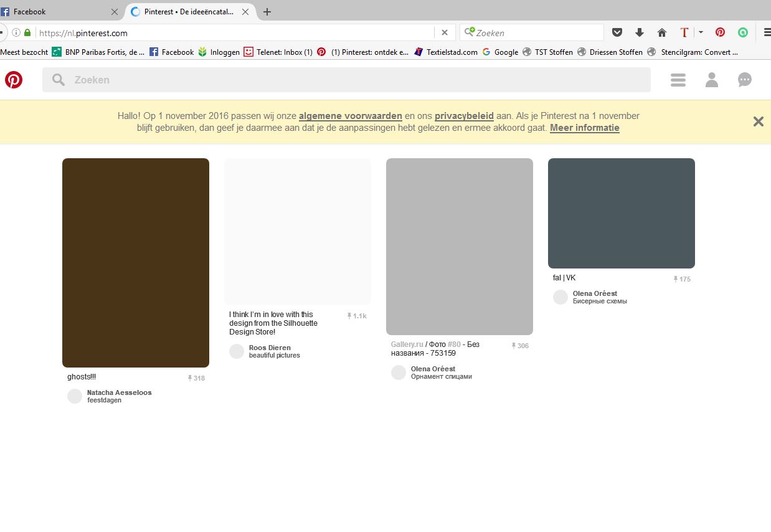Click the green padlock security icon

pyautogui.click(x=27, y=32)
